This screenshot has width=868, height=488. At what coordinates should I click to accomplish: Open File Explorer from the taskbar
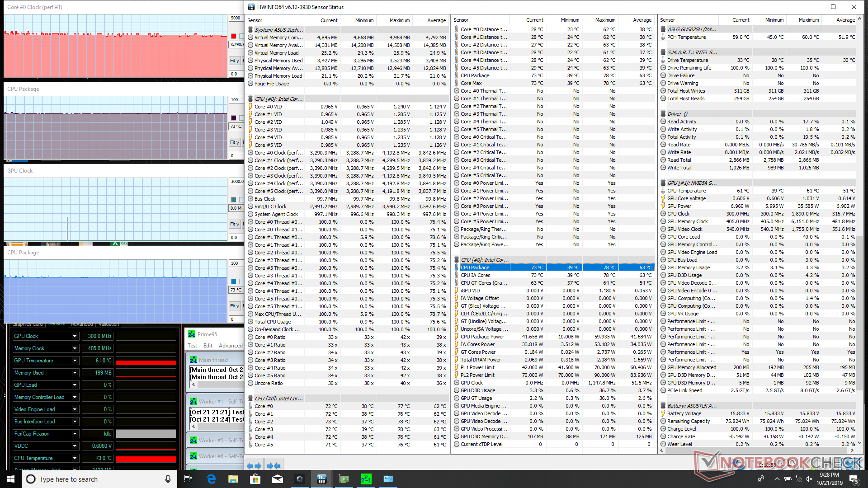(233, 479)
